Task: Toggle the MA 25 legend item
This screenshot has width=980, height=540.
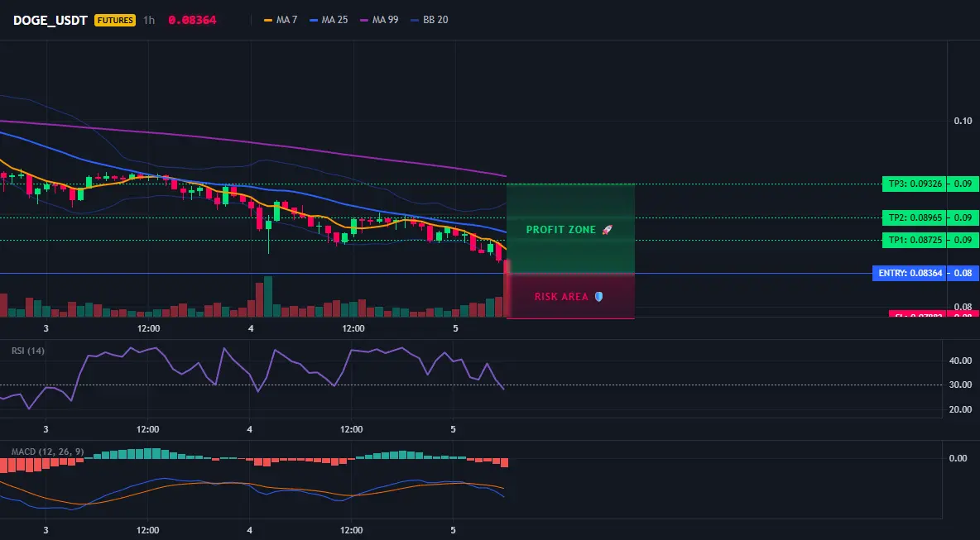Action: pos(328,20)
